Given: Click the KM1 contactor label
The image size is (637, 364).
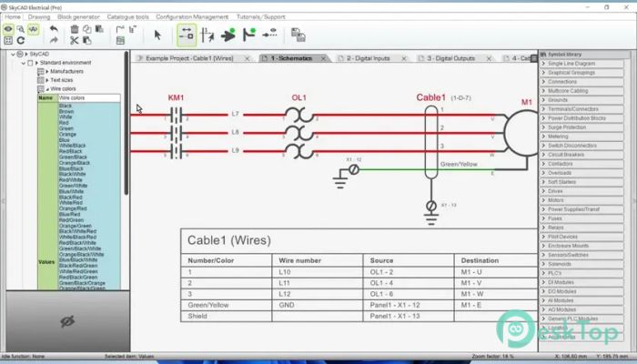Looking at the screenshot, I should [x=176, y=98].
